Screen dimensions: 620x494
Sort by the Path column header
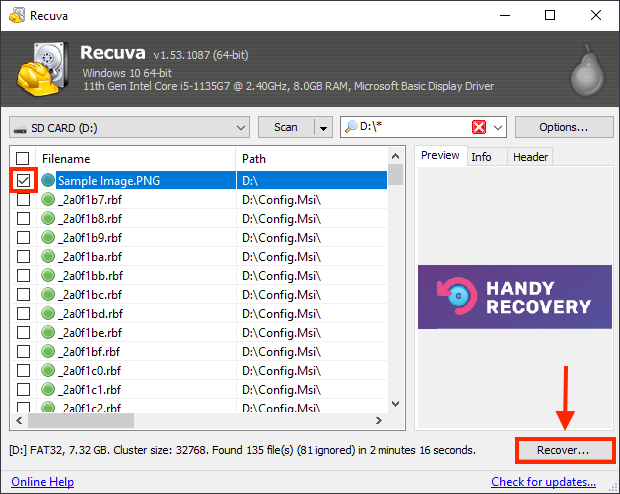(312, 159)
